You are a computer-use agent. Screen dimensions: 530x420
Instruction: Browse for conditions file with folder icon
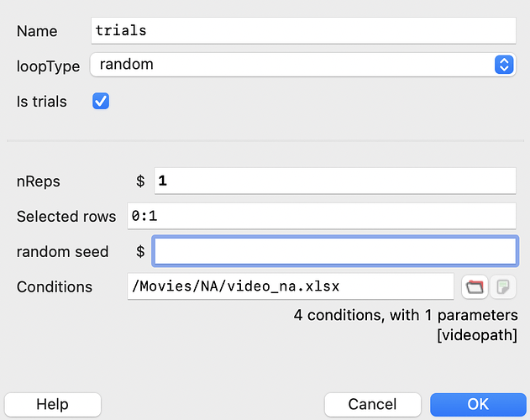tap(475, 286)
